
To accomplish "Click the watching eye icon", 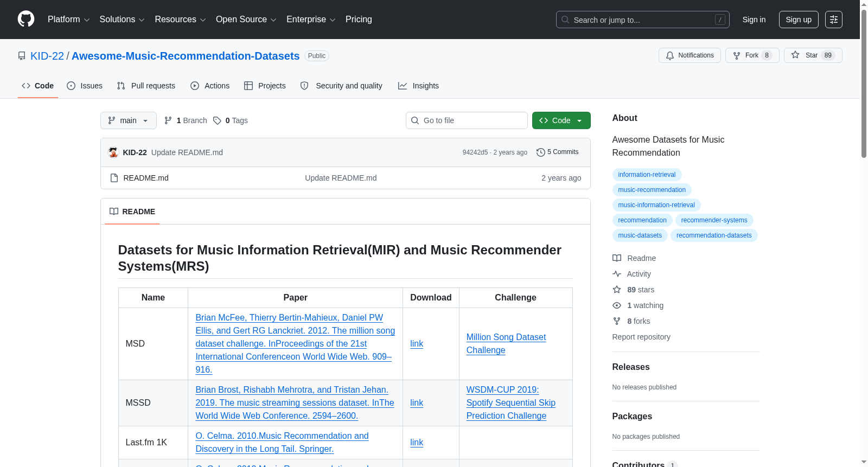I will [x=617, y=305].
